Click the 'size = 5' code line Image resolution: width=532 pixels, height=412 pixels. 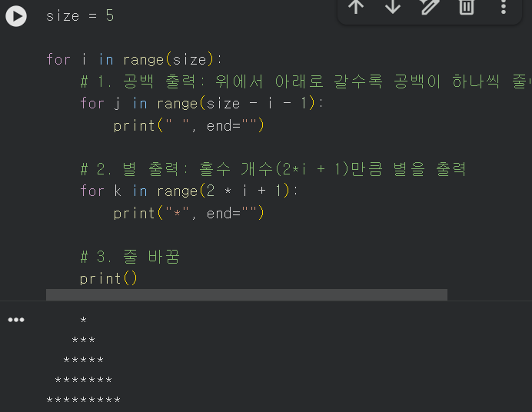pyautogui.click(x=80, y=16)
